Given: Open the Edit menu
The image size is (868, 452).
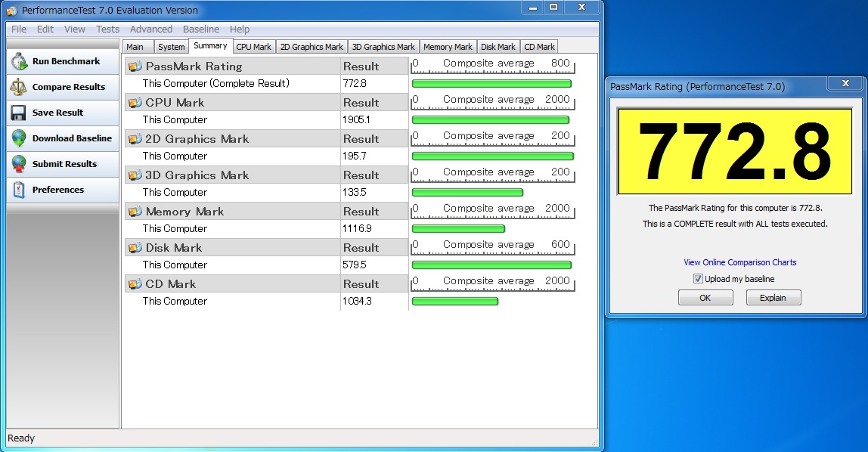Looking at the screenshot, I should (x=45, y=29).
